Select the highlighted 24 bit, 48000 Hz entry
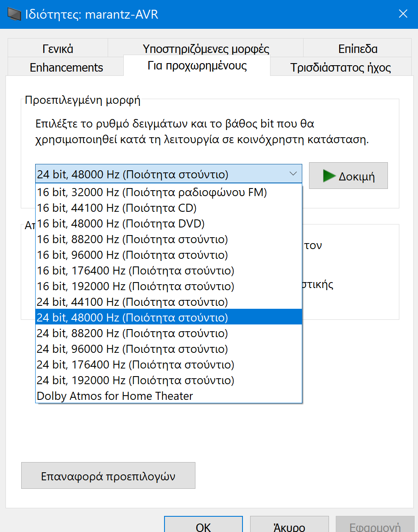Screen dimensions: 418x532 (x=132, y=317)
